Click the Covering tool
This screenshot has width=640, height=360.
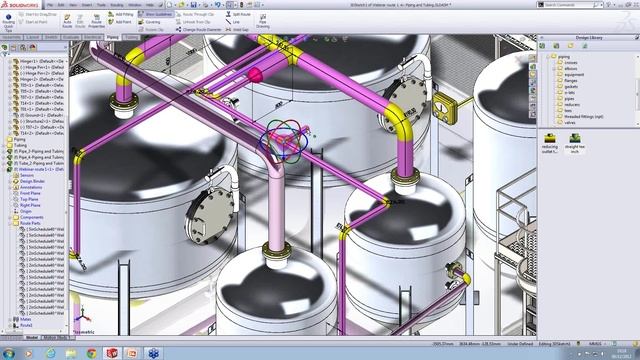click(149, 22)
